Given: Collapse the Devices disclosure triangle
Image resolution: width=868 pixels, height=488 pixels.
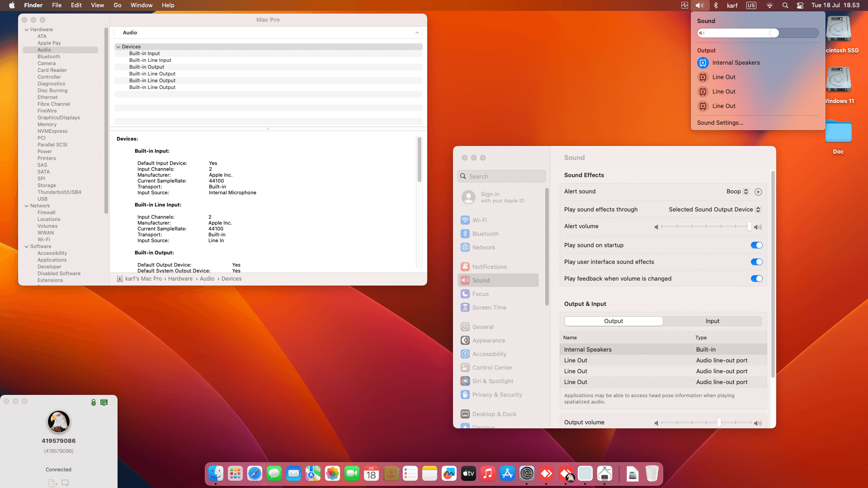Looking at the screenshot, I should tap(118, 47).
